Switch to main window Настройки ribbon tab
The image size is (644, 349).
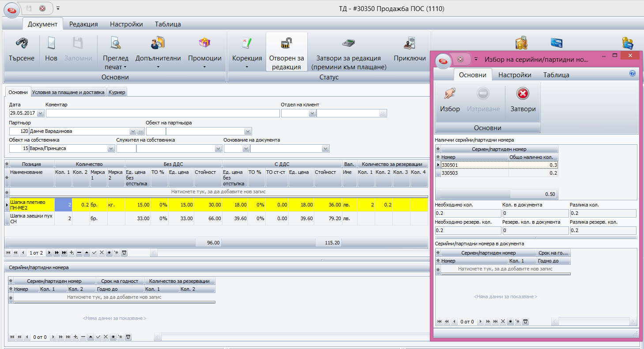click(126, 24)
